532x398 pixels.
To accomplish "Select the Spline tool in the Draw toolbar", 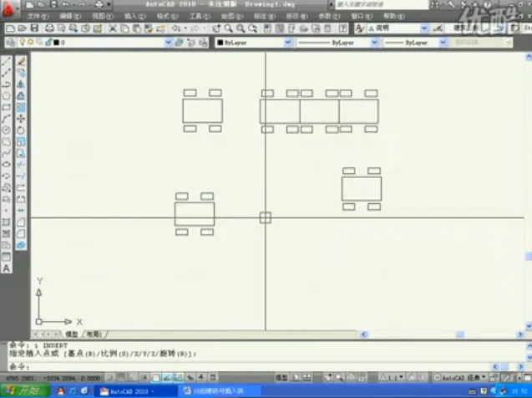I will coord(7,153).
